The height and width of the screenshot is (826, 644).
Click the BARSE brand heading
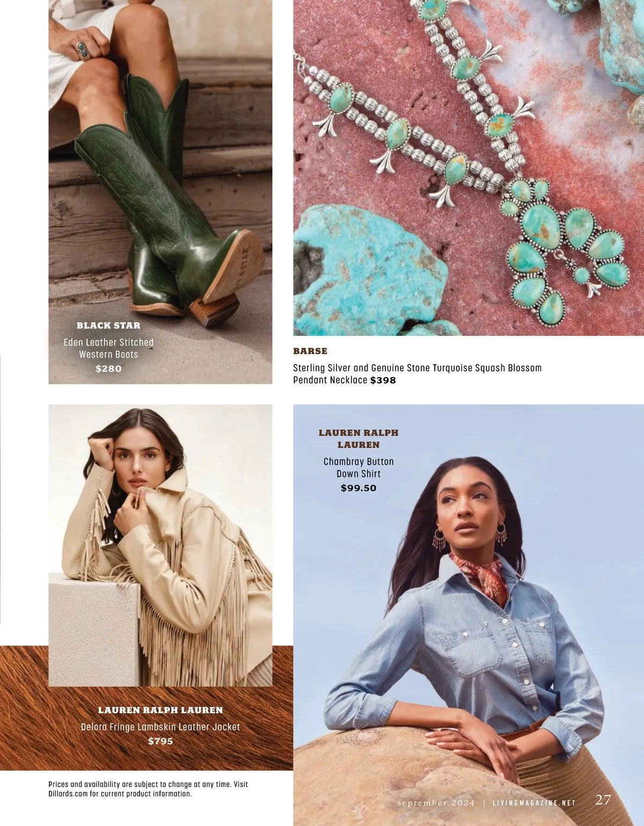coord(310,351)
